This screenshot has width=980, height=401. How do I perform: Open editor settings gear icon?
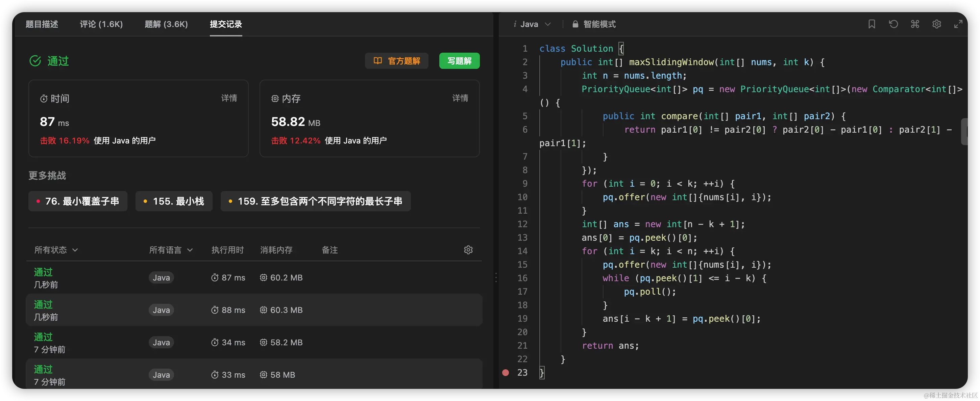pos(937,24)
